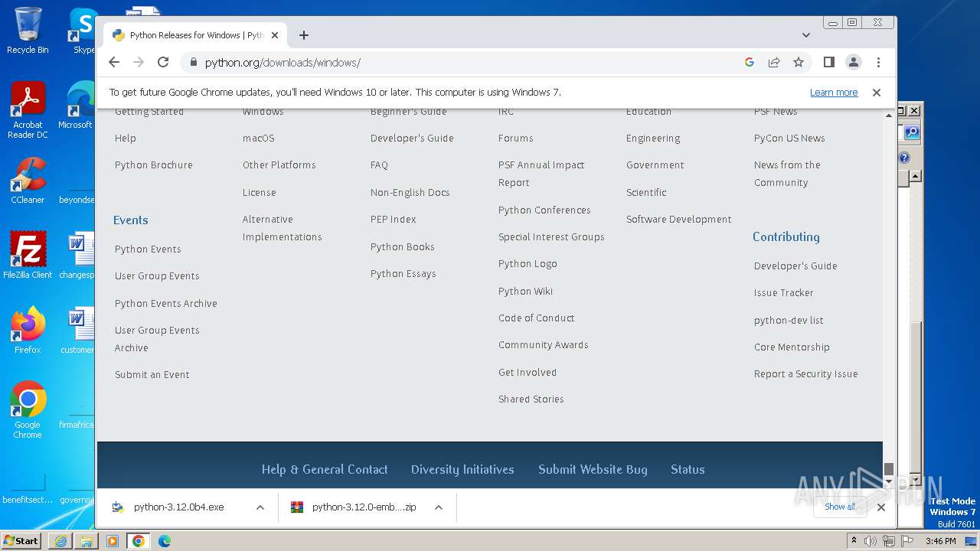Viewport: 980px width, 551px height.
Task: Open the Forums link
Action: tap(516, 139)
